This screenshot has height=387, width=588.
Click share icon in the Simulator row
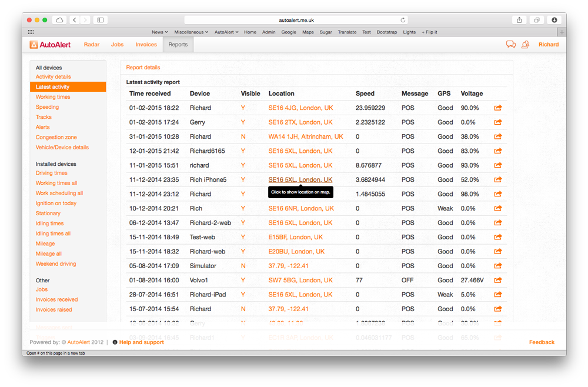point(497,266)
